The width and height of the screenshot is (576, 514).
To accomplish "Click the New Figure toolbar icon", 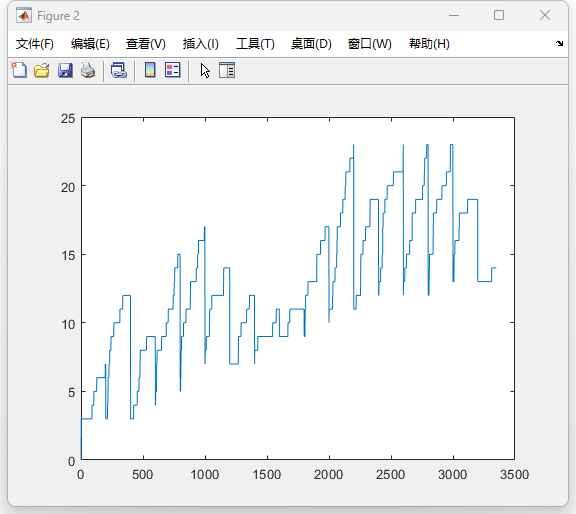I will 19,70.
